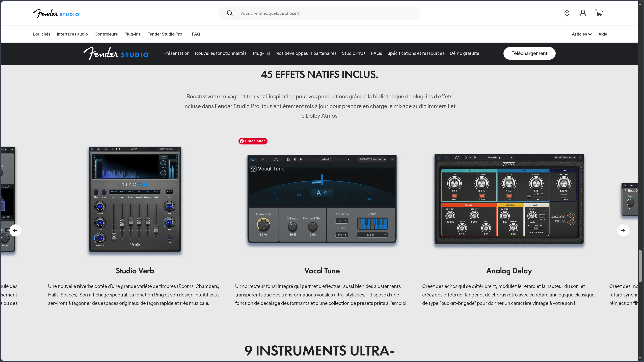Screen dimensions: 644x362
Task: Click Vocal Tune preset save icon
Action: [288, 159]
